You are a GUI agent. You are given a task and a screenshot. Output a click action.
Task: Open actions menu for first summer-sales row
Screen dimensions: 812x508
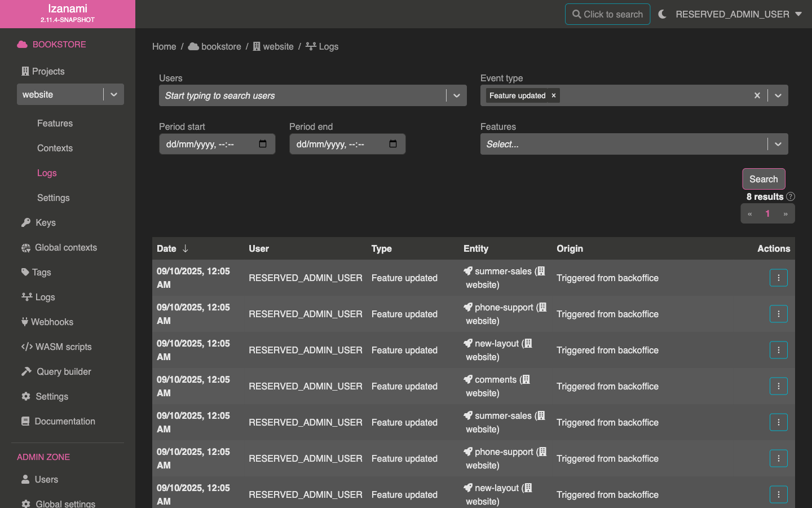pos(778,278)
